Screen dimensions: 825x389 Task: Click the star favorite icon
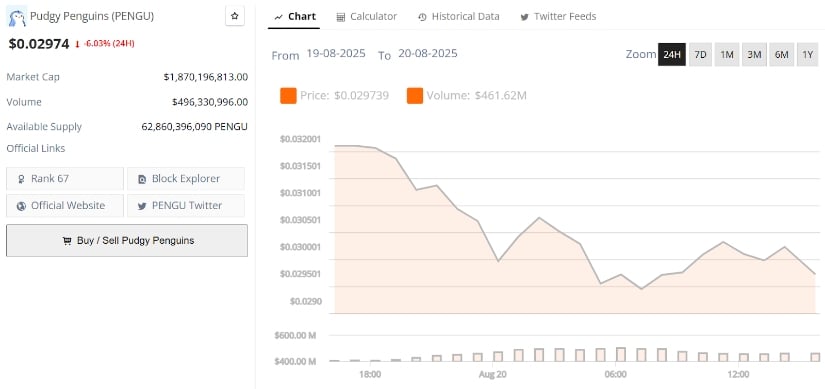point(235,16)
